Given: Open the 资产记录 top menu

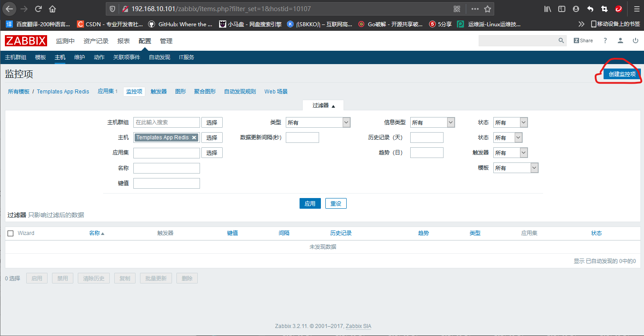Looking at the screenshot, I should point(96,41).
